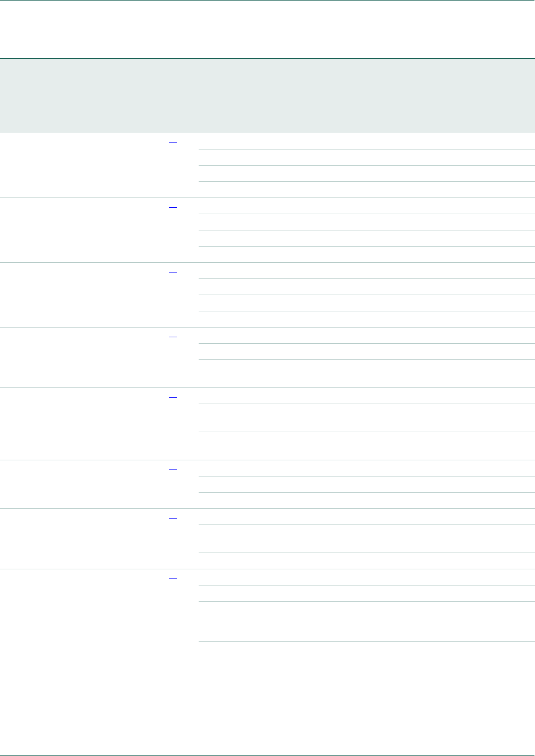The width and height of the screenshot is (535, 756).
Task: Follow the blue link in the third table row
Action: pos(173,272)
